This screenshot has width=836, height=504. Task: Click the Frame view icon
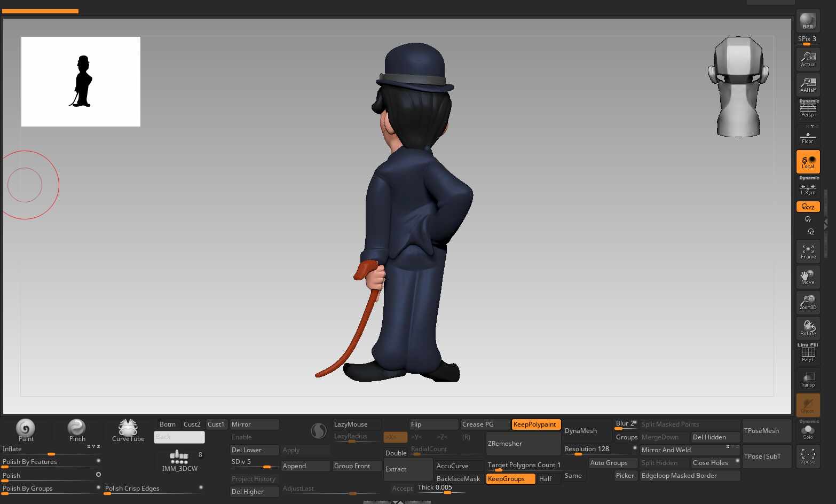pos(808,251)
